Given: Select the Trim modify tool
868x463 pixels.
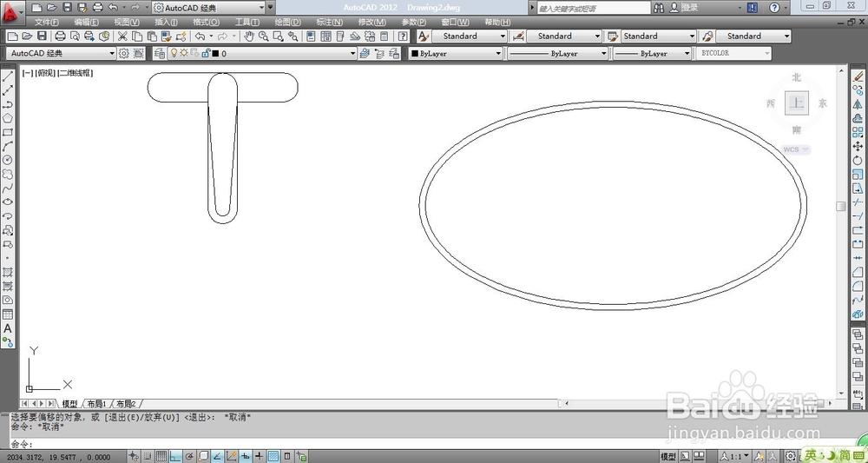Looking at the screenshot, I should pos(858,202).
